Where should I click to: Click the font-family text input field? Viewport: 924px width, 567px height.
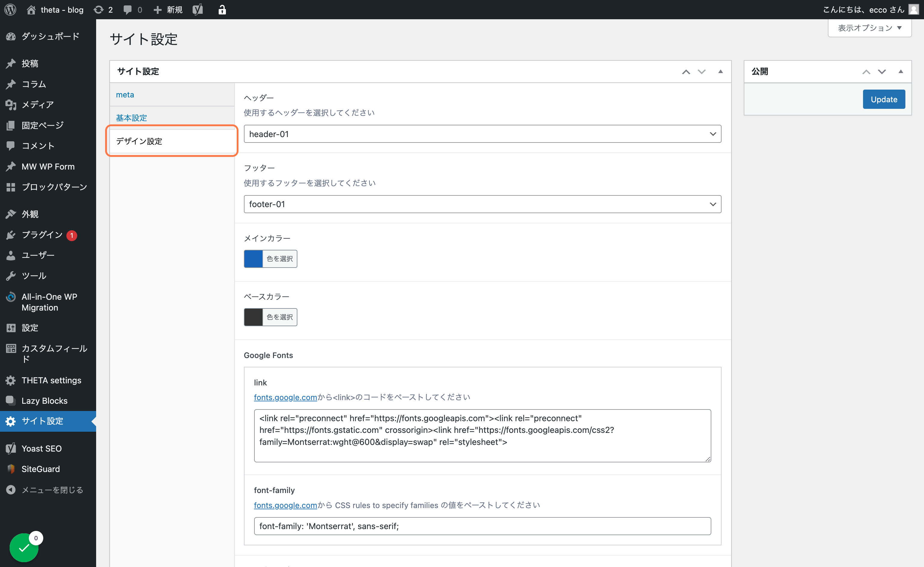pos(482,526)
